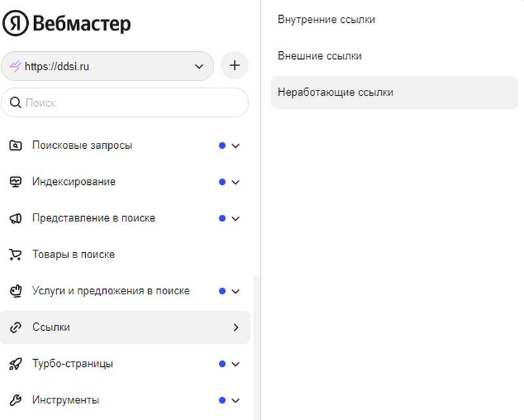524x420 pixels.
Task: Click blue dot next to Инструменты
Action: pyautogui.click(x=222, y=400)
